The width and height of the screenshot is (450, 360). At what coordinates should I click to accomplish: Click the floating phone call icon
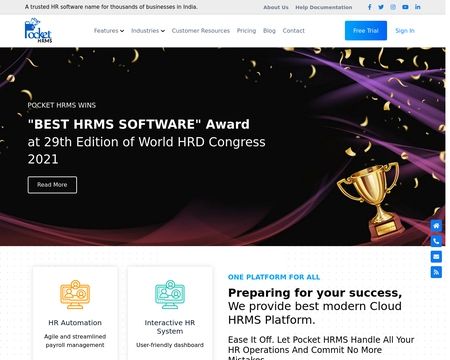(436, 241)
